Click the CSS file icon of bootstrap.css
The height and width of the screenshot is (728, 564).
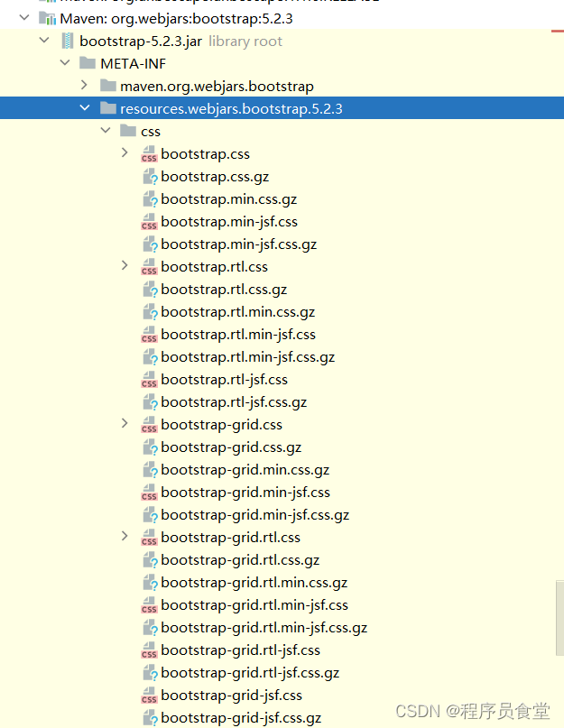point(149,153)
